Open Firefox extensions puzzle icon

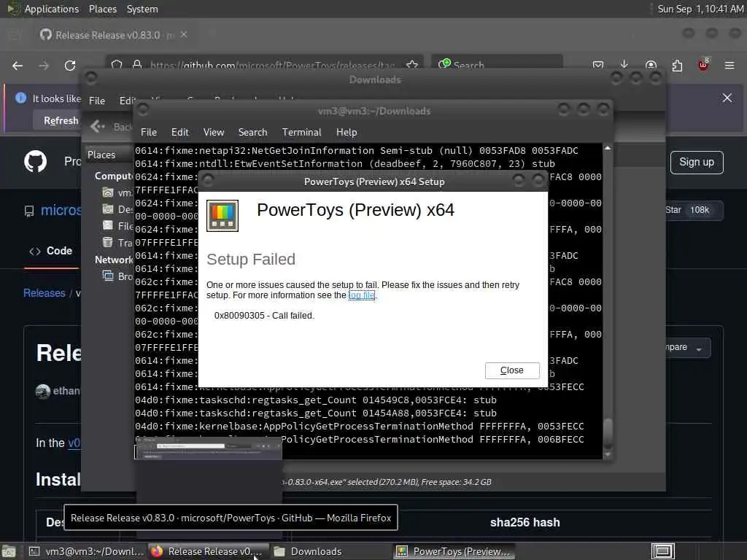[x=677, y=65]
